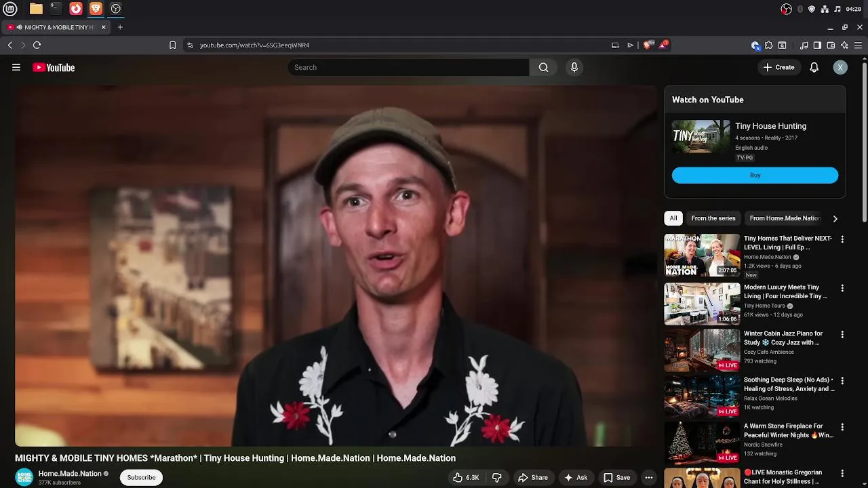The height and width of the screenshot is (488, 868).
Task: Open the Create button
Action: pyautogui.click(x=778, y=67)
